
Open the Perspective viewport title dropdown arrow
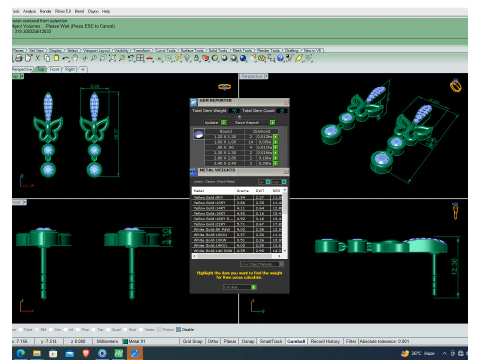pyautogui.click(x=266, y=76)
